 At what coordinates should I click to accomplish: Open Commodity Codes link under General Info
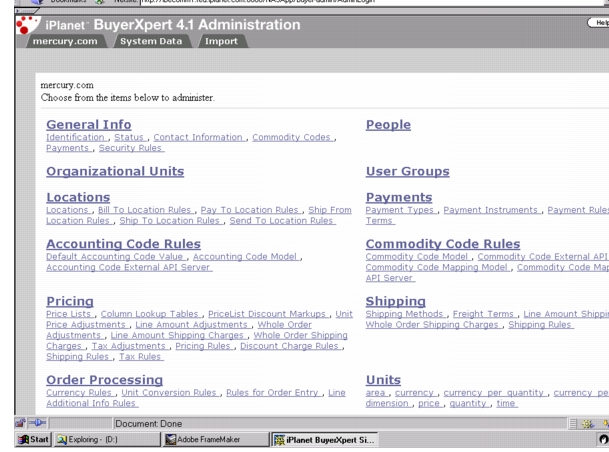pyautogui.click(x=291, y=137)
